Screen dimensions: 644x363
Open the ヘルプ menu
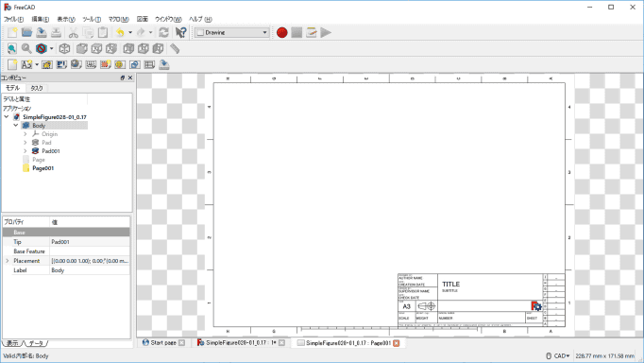200,19
